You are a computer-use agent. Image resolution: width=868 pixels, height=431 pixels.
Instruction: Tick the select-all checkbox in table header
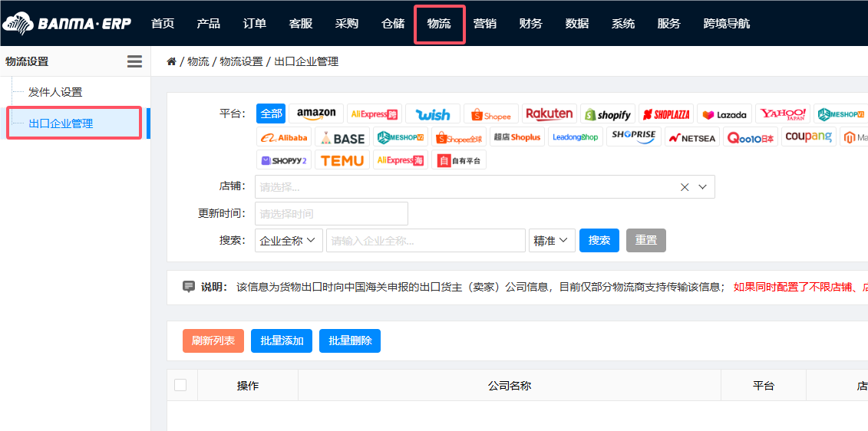pyautogui.click(x=180, y=385)
